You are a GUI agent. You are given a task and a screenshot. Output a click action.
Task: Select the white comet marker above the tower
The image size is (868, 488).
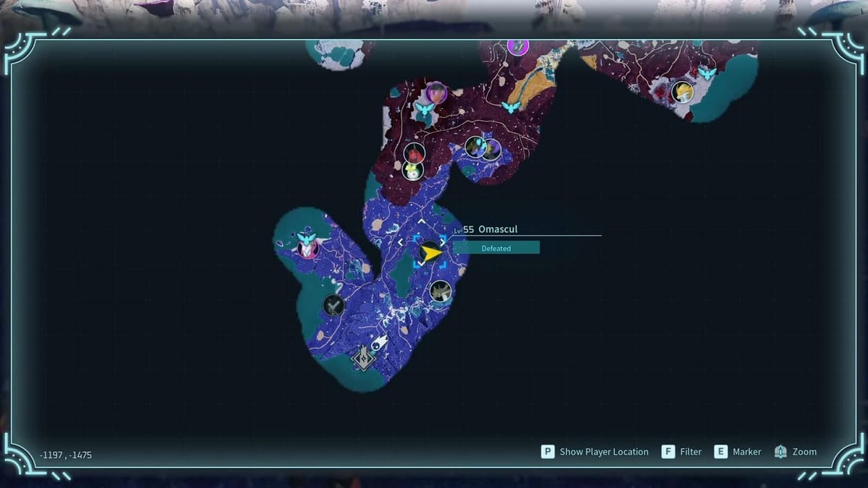coord(380,342)
